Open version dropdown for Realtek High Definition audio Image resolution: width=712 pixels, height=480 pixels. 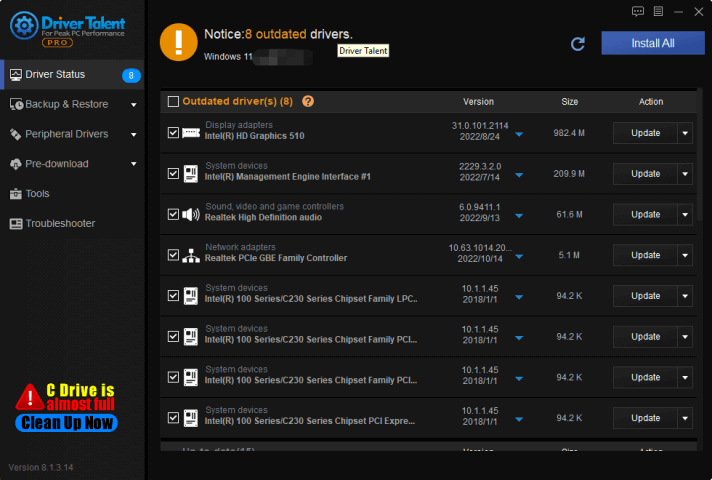pos(519,216)
